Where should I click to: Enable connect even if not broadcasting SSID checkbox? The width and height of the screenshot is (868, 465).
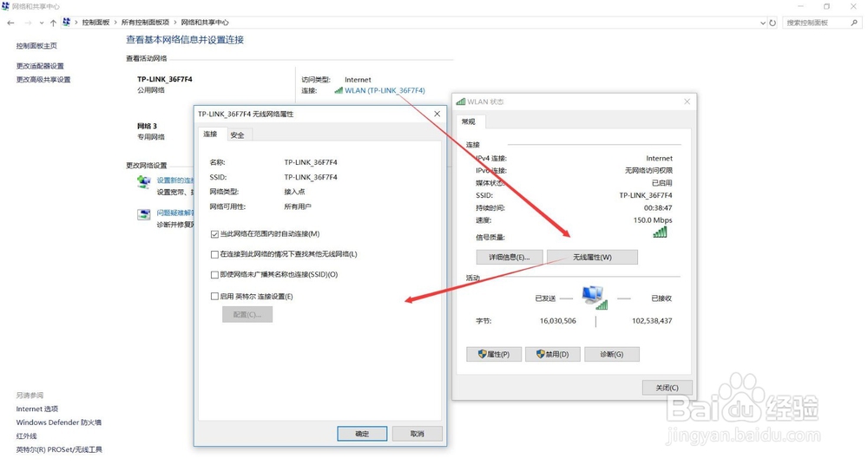214,274
